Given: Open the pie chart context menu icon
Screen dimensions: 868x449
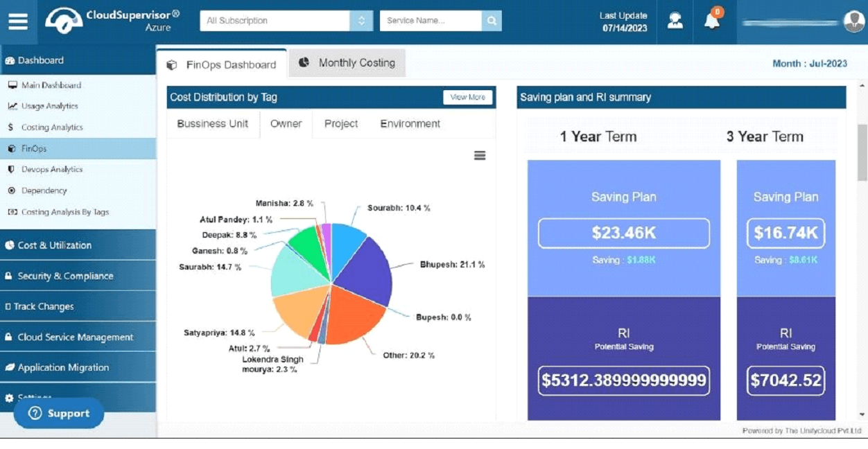Looking at the screenshot, I should click(480, 156).
